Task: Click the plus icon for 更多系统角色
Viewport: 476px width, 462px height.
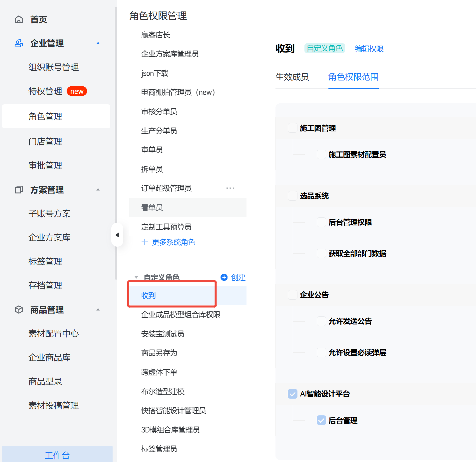Action: coord(145,242)
